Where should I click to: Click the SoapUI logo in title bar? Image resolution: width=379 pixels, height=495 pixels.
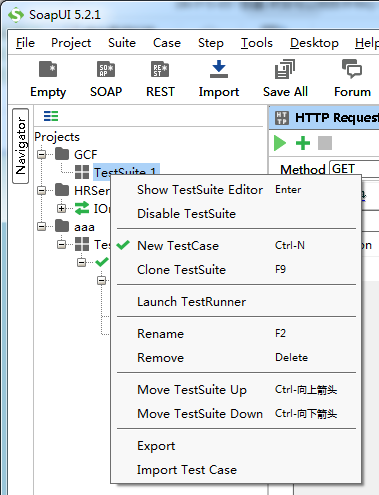click(x=16, y=15)
